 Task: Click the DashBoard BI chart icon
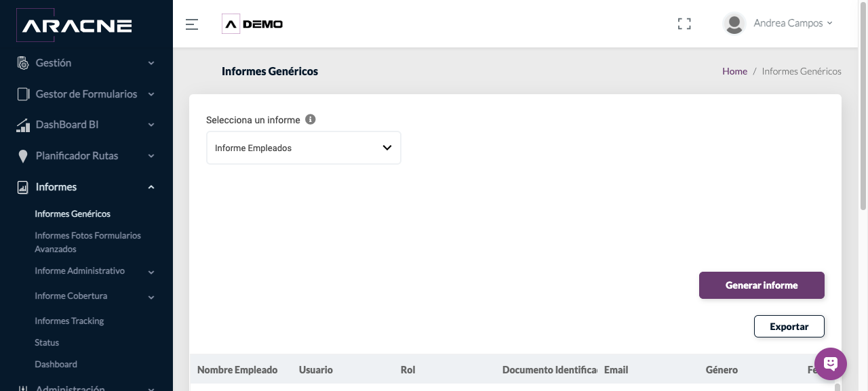pos(23,125)
